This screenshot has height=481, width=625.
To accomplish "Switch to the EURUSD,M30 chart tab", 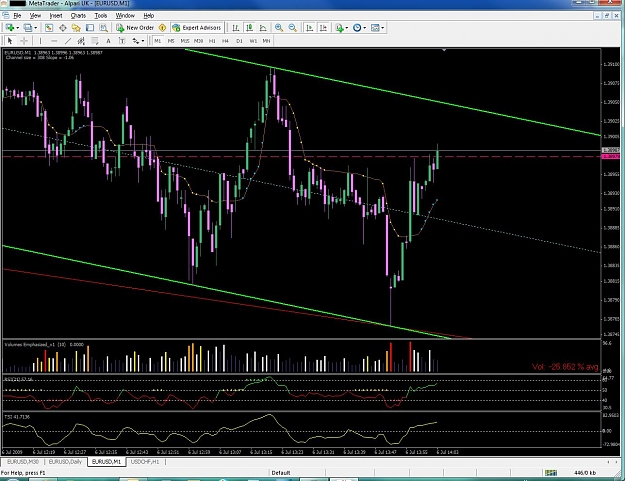I will pyautogui.click(x=23, y=461).
